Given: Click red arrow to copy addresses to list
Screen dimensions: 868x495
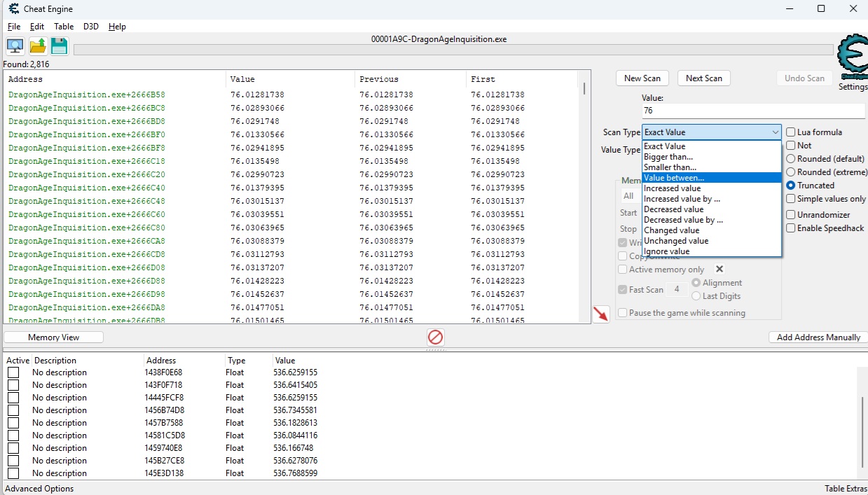Looking at the screenshot, I should pos(600,314).
